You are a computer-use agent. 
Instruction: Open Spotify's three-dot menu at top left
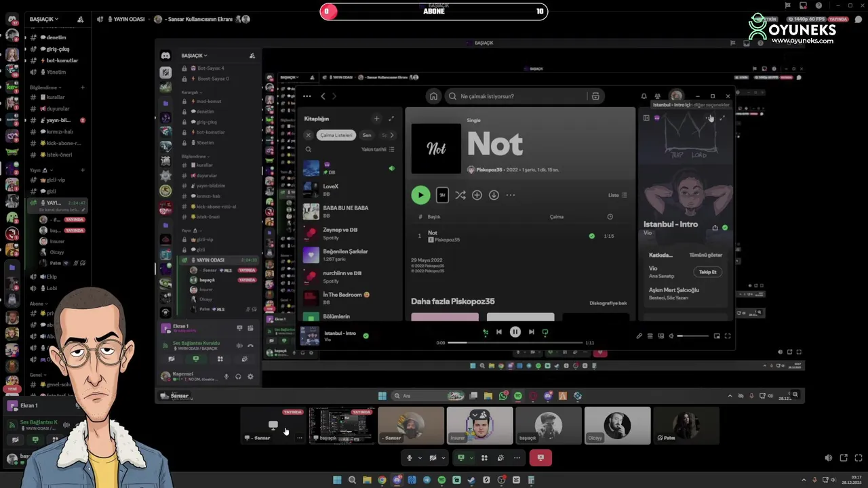(307, 96)
